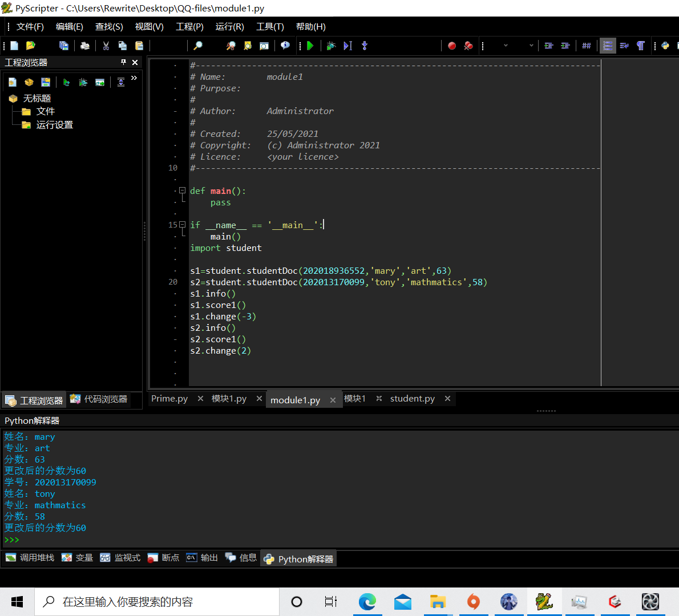Open Find with the magnifier icon
The width and height of the screenshot is (679, 616).
click(198, 46)
